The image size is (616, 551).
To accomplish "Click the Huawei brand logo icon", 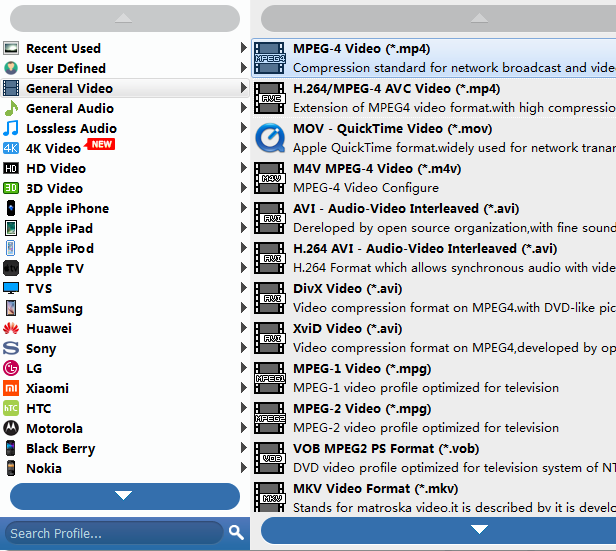I will 11,328.
